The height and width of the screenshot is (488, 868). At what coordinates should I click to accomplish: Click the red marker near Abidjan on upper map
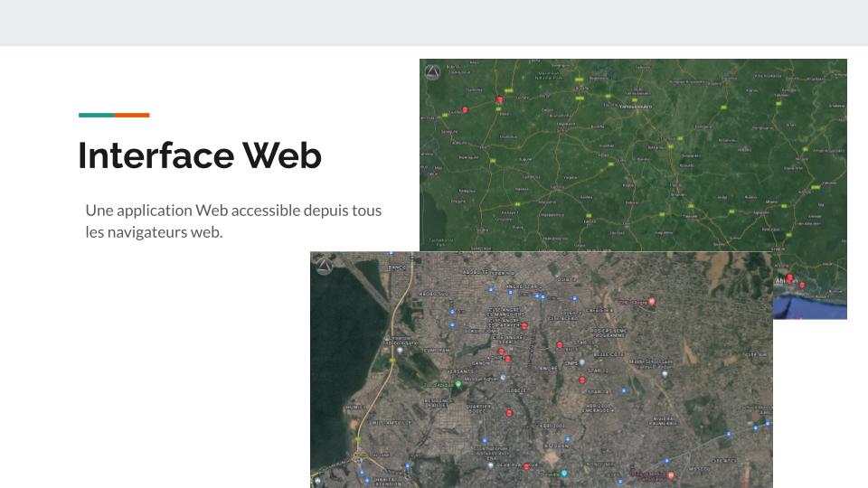click(789, 278)
